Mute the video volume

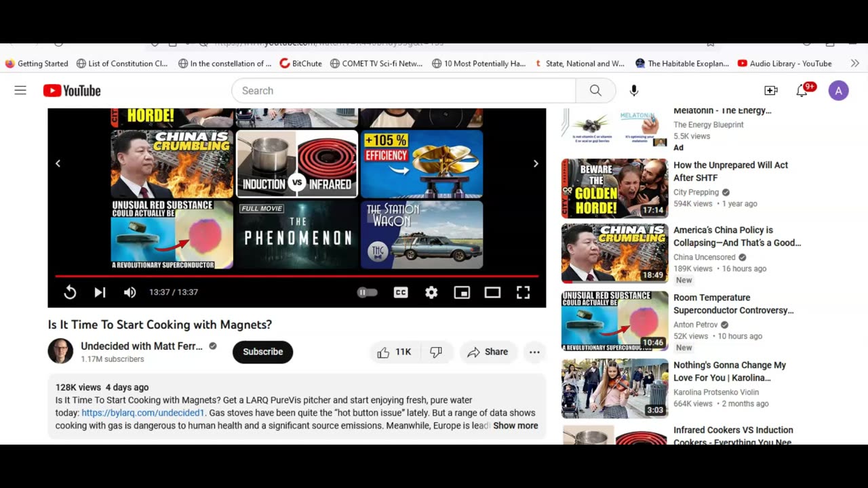click(130, 292)
